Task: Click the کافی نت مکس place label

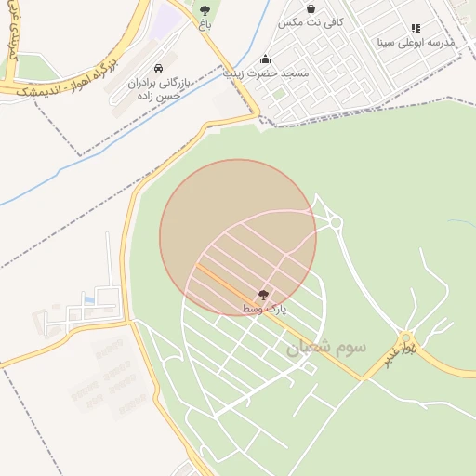Action: 311,23
